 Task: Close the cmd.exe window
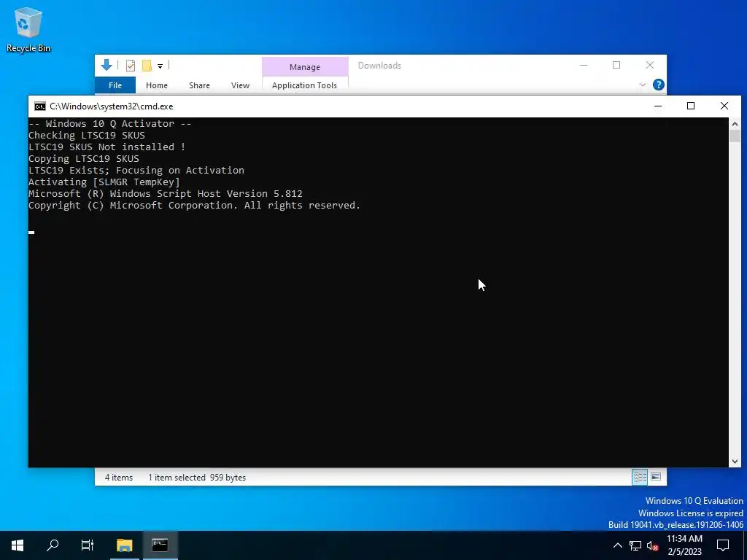tap(724, 106)
